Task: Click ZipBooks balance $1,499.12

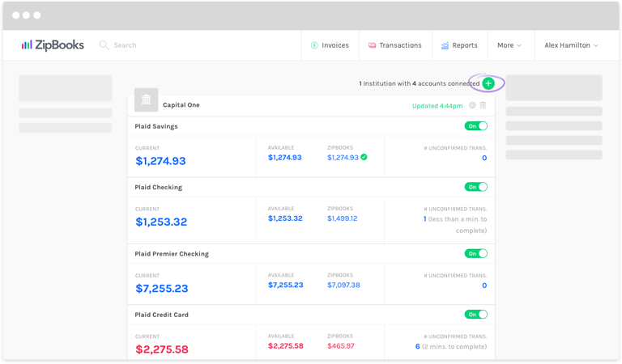Action: [343, 218]
